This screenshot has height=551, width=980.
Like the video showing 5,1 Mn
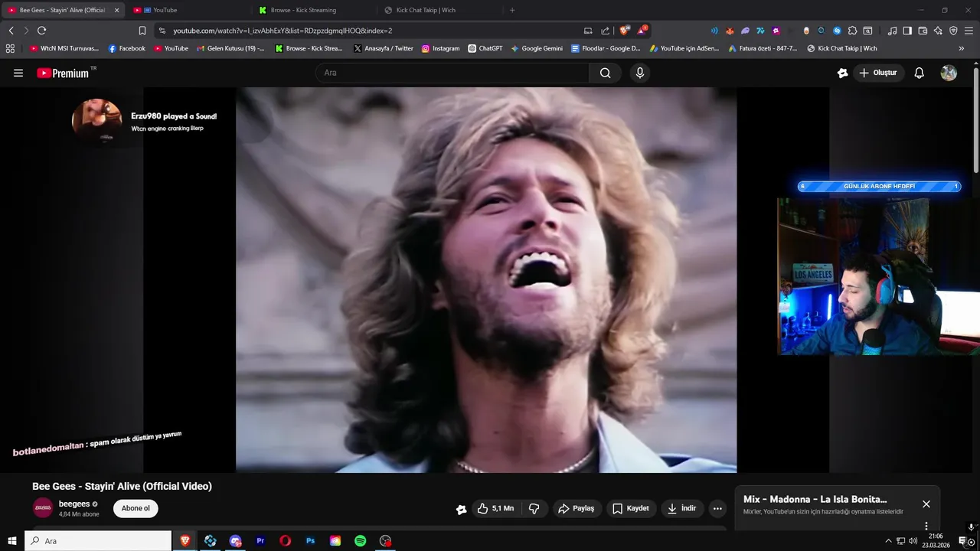pyautogui.click(x=495, y=508)
